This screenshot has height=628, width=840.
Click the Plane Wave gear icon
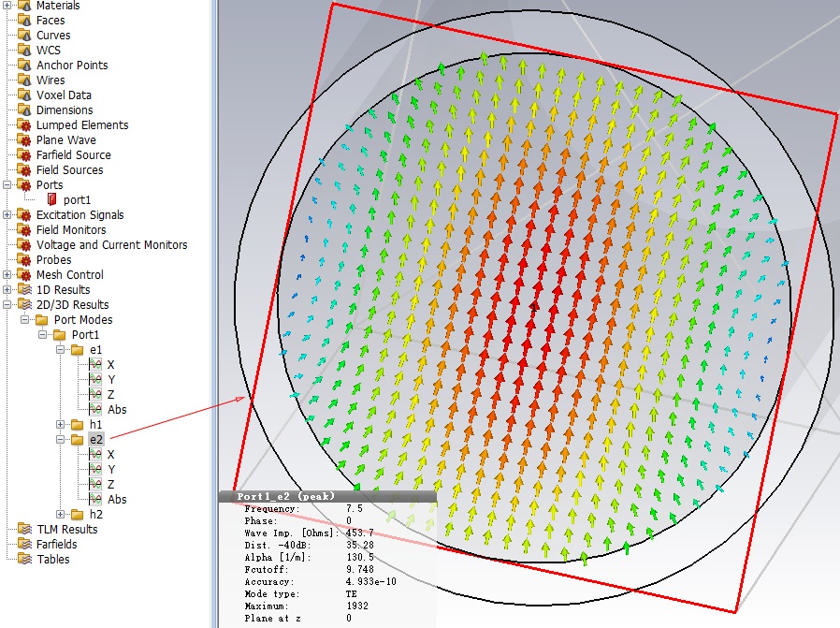[x=24, y=140]
